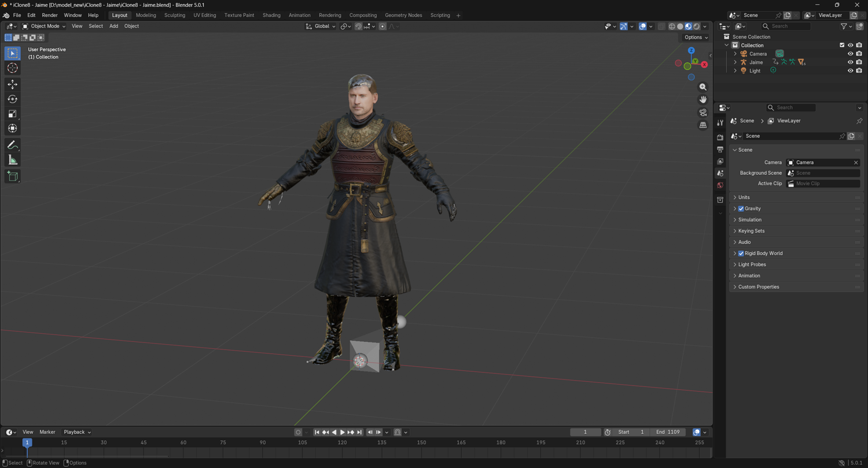Screen dimensions: 868x468
Task: Toggle viewport overlays button
Action: 642,26
